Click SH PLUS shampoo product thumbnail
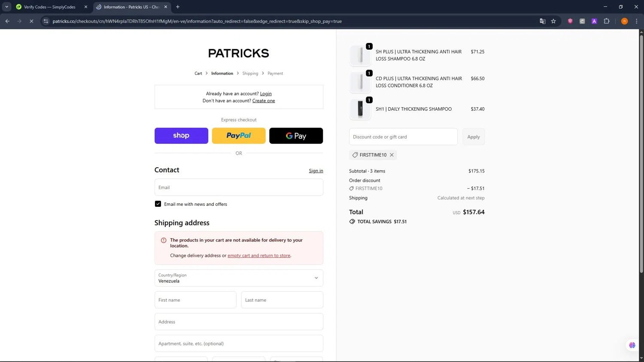Screen dimensions: 644x362 pyautogui.click(x=360, y=55)
